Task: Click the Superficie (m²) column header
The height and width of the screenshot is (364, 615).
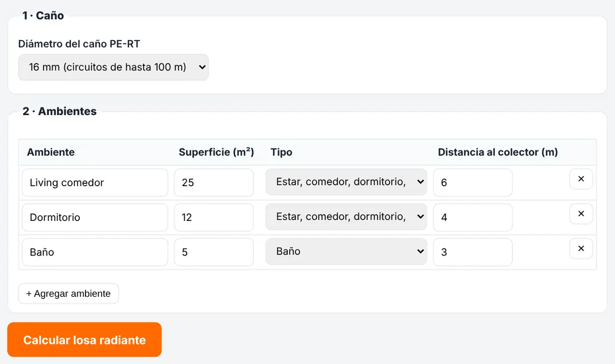Action: coord(216,152)
